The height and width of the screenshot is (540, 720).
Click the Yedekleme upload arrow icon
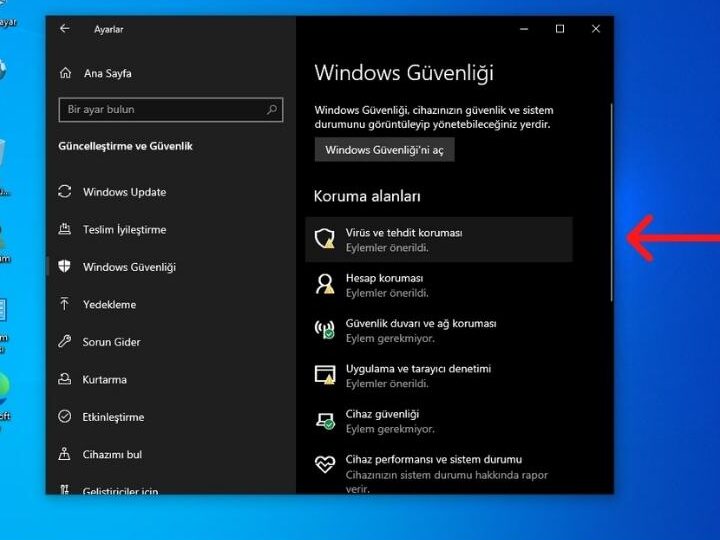pos(65,304)
